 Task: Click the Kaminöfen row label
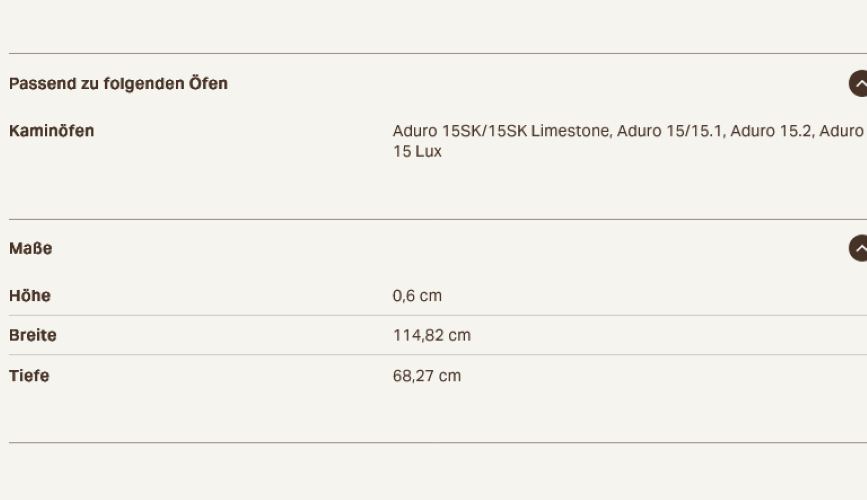[x=51, y=131]
